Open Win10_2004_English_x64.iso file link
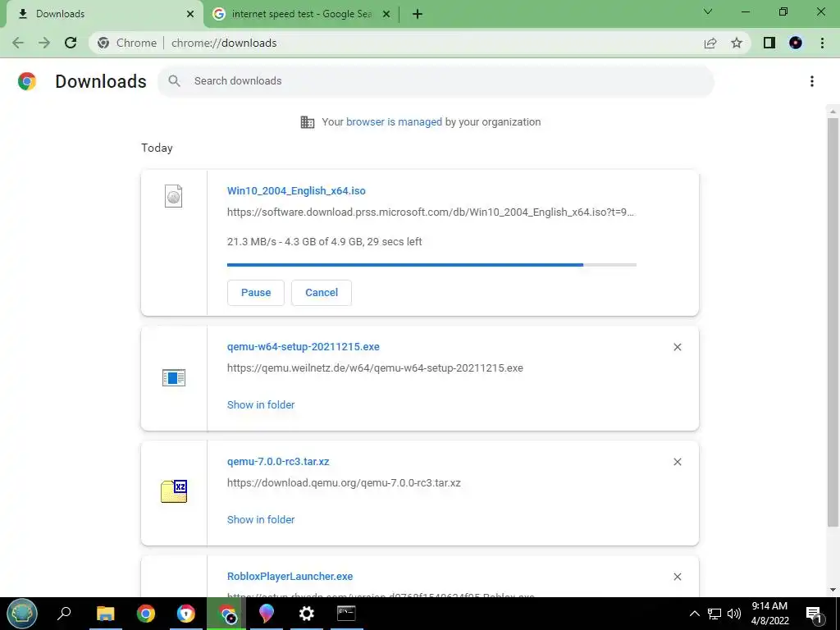The height and width of the screenshot is (630, 840). coord(296,190)
